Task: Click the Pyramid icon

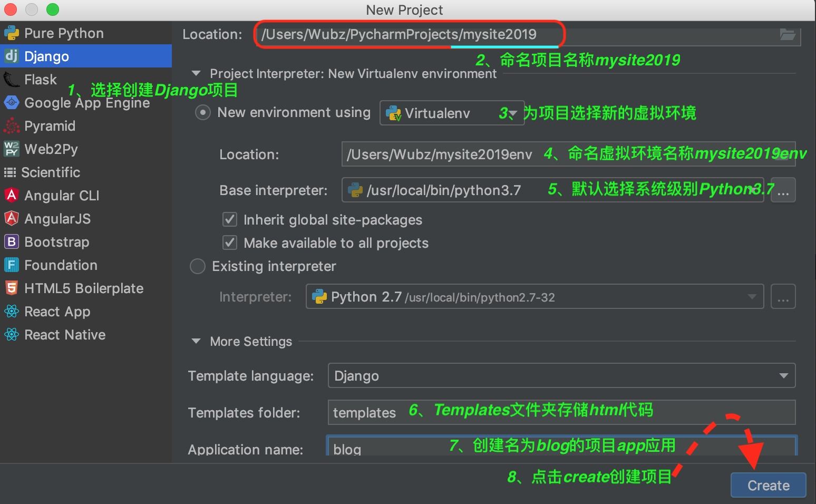Action: [12, 126]
